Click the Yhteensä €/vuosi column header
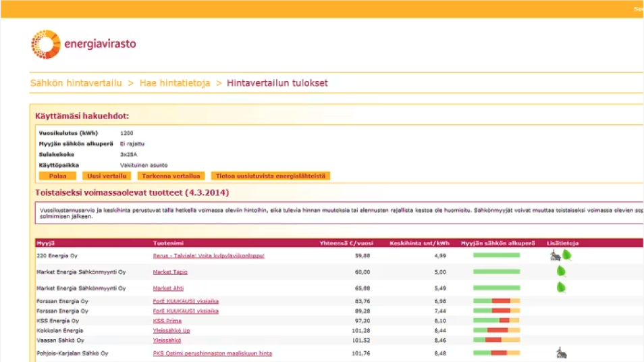Viewport: 644px width, 362px height. click(346, 243)
